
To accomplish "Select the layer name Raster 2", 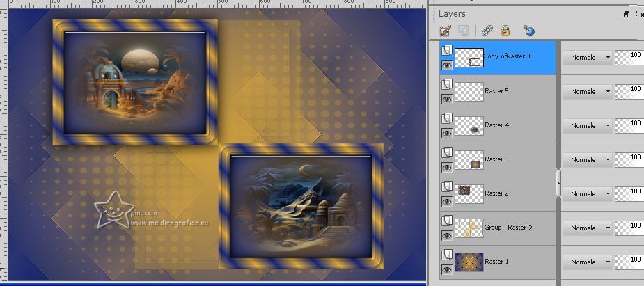I will [x=496, y=193].
